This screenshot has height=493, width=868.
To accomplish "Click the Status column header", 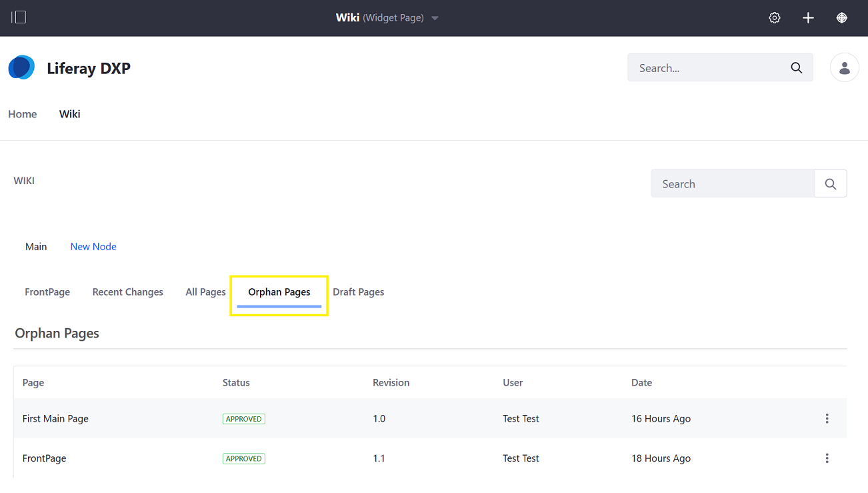I will 236,383.
